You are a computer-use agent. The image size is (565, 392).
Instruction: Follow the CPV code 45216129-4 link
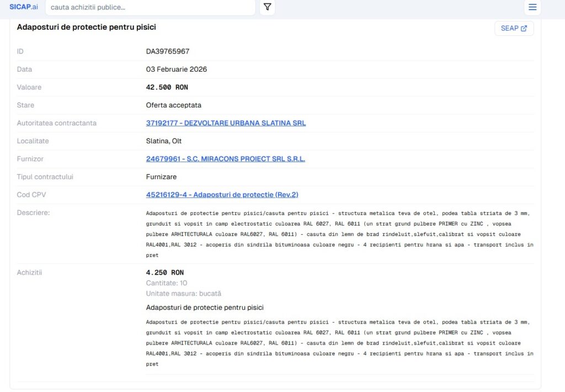pos(222,195)
